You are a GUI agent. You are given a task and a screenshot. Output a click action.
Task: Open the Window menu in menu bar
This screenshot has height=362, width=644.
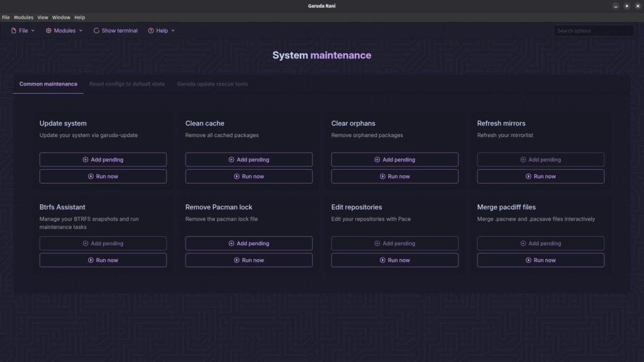point(61,18)
